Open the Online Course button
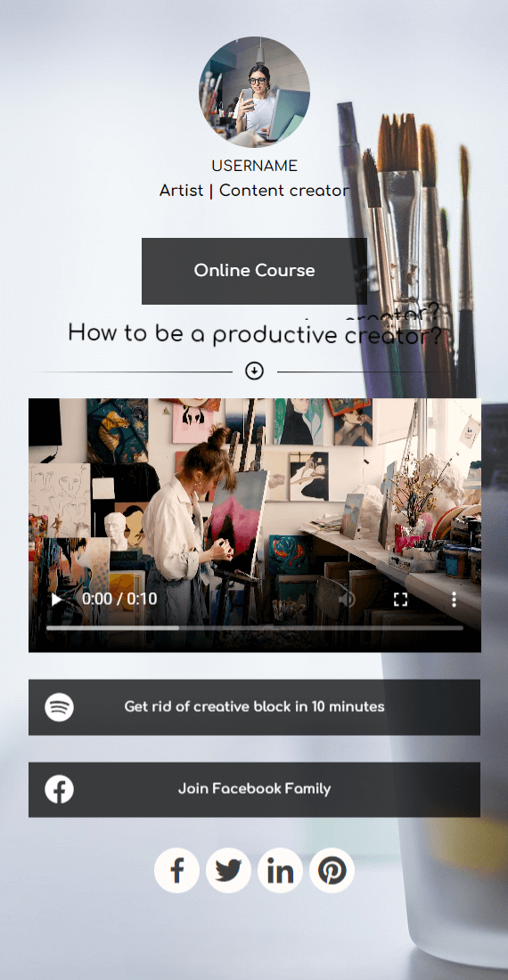The width and height of the screenshot is (508, 980). [254, 271]
